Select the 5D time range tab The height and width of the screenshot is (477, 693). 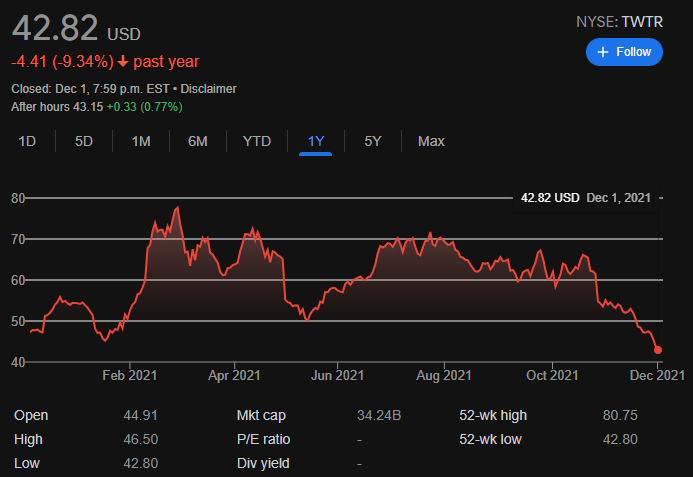point(84,141)
